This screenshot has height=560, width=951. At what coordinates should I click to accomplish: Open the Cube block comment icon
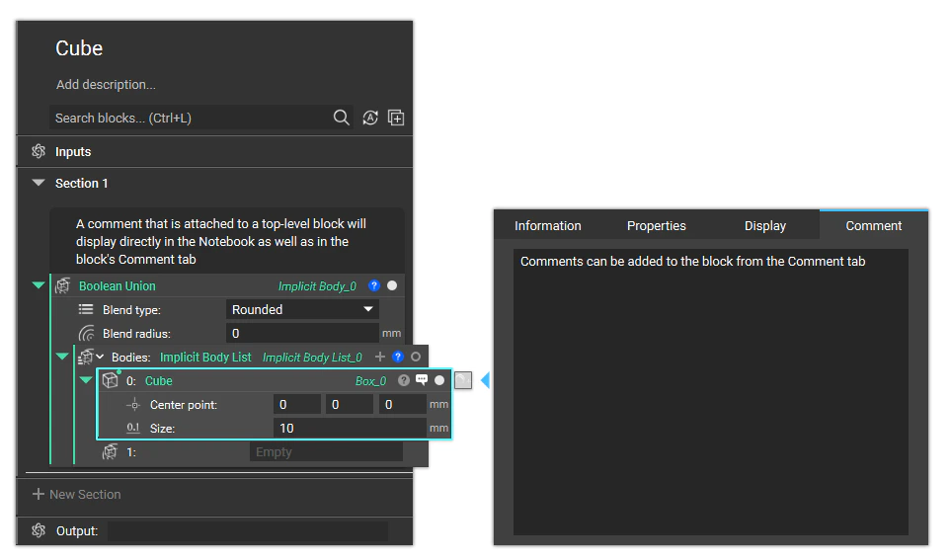422,380
